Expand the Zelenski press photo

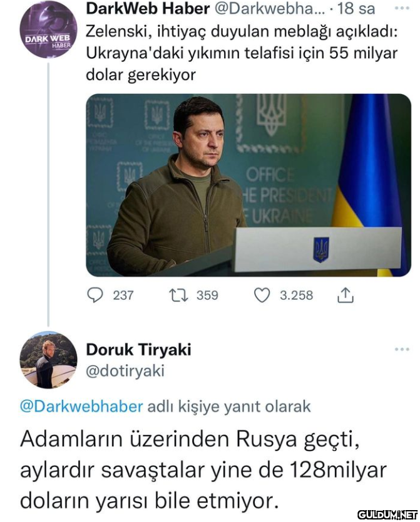[248, 185]
